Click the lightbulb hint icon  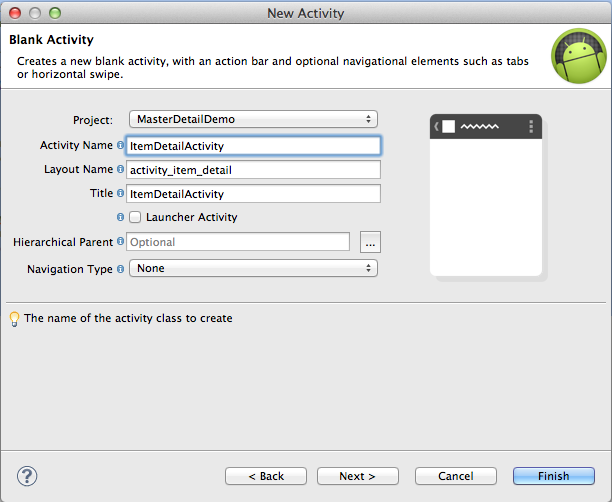(x=14, y=319)
